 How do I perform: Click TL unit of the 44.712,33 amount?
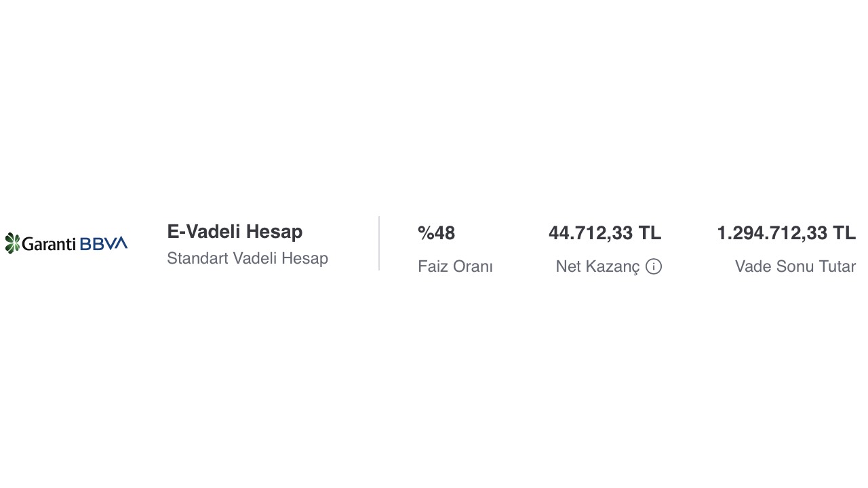point(650,233)
